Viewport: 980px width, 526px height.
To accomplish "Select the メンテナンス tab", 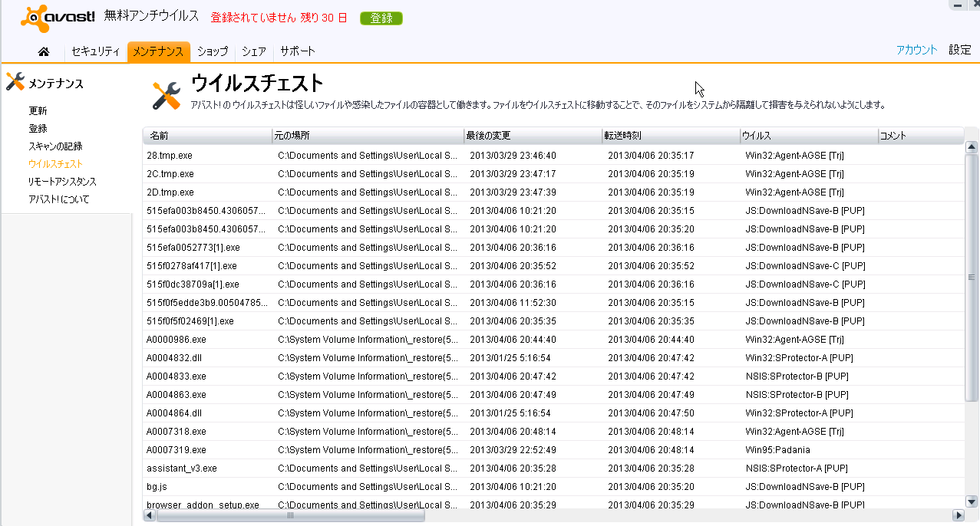I will tap(158, 51).
